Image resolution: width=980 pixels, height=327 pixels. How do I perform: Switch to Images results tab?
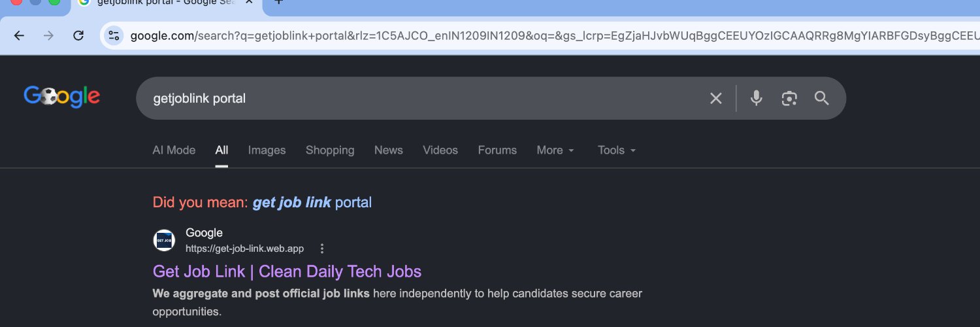[x=267, y=150]
